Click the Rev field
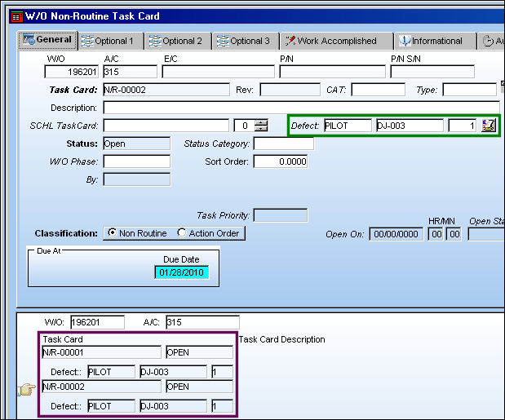 click(290, 90)
